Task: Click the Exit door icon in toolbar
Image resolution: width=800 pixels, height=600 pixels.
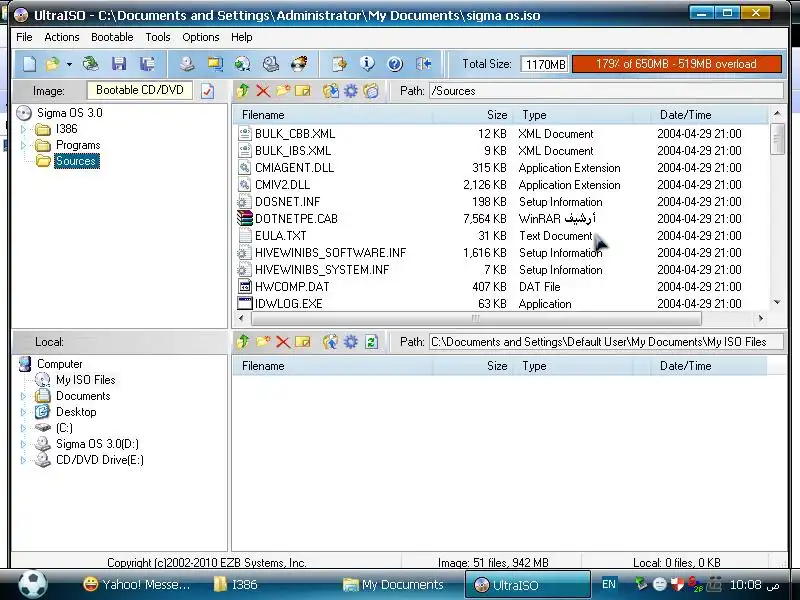Action: (423, 64)
